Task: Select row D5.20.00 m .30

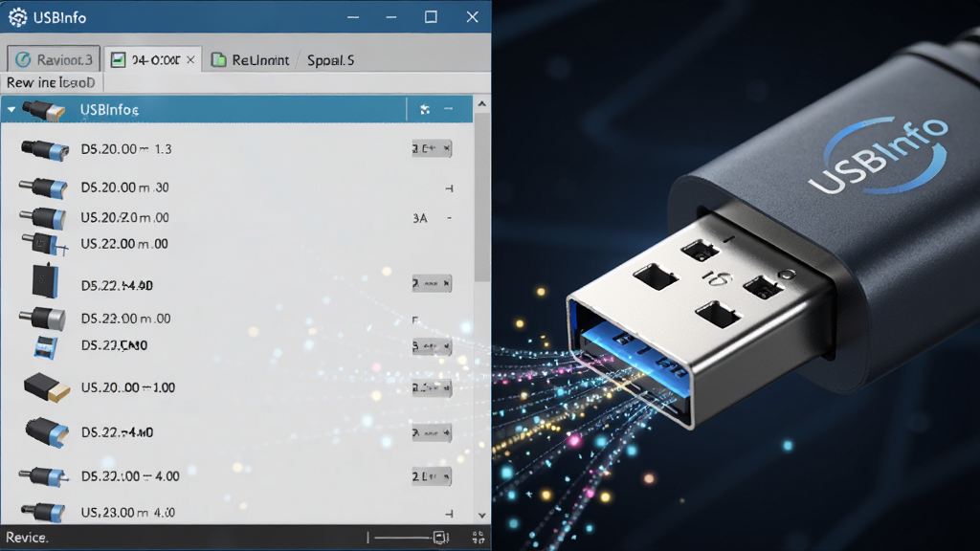Action: click(125, 187)
